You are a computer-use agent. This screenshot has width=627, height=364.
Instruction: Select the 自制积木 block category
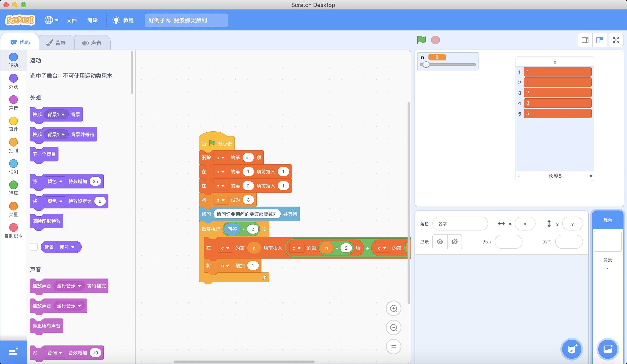click(13, 231)
